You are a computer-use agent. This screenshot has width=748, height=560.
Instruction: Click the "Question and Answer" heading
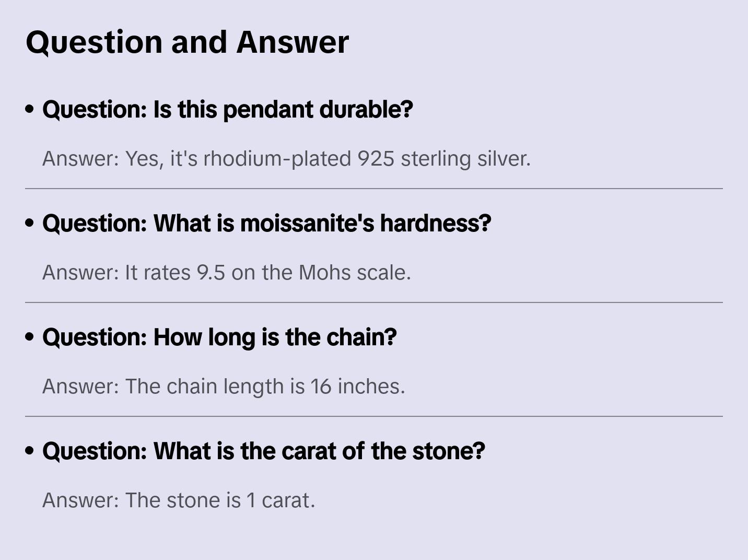click(187, 42)
